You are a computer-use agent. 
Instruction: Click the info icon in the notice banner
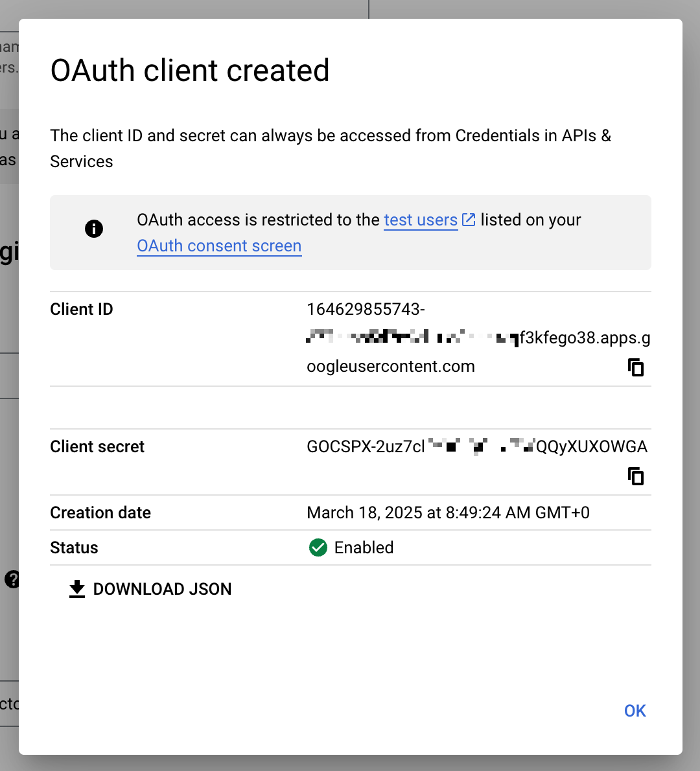click(94, 229)
